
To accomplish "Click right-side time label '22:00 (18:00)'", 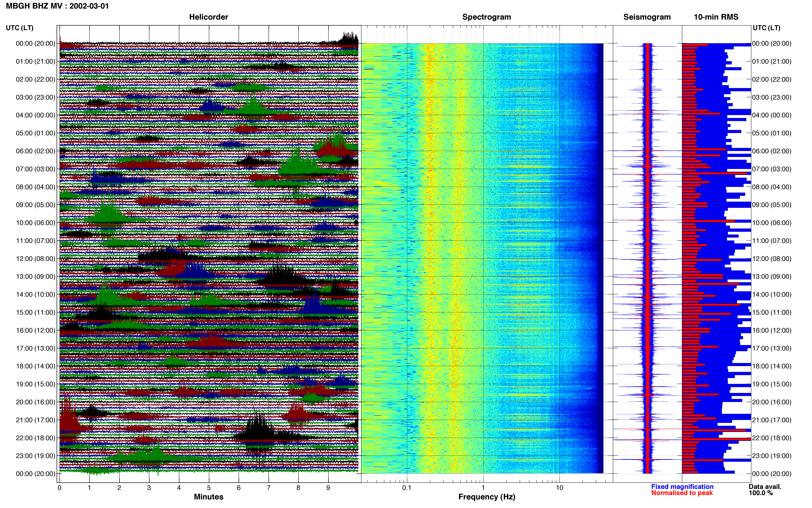I will click(772, 438).
